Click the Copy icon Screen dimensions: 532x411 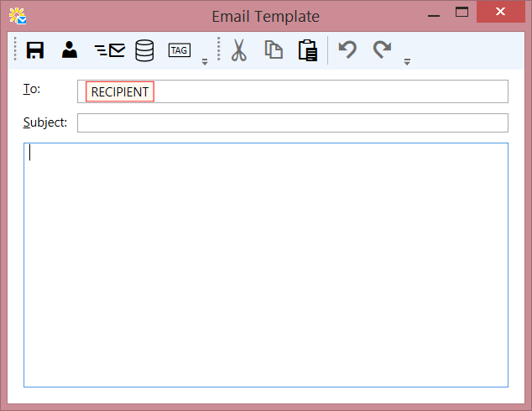(x=274, y=50)
